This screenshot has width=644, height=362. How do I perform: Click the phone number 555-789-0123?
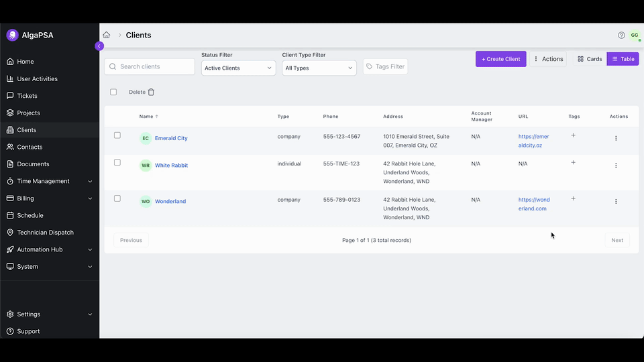click(341, 200)
